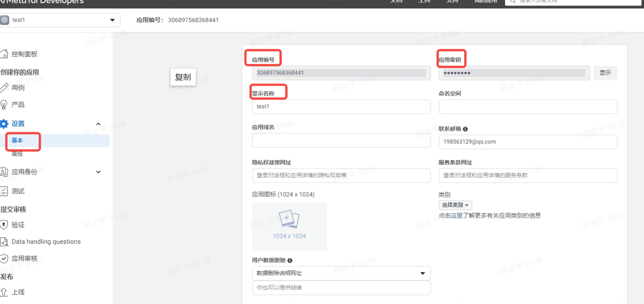Click the 控制面板 dashboard home icon
This screenshot has height=304, width=644.
pos(5,54)
